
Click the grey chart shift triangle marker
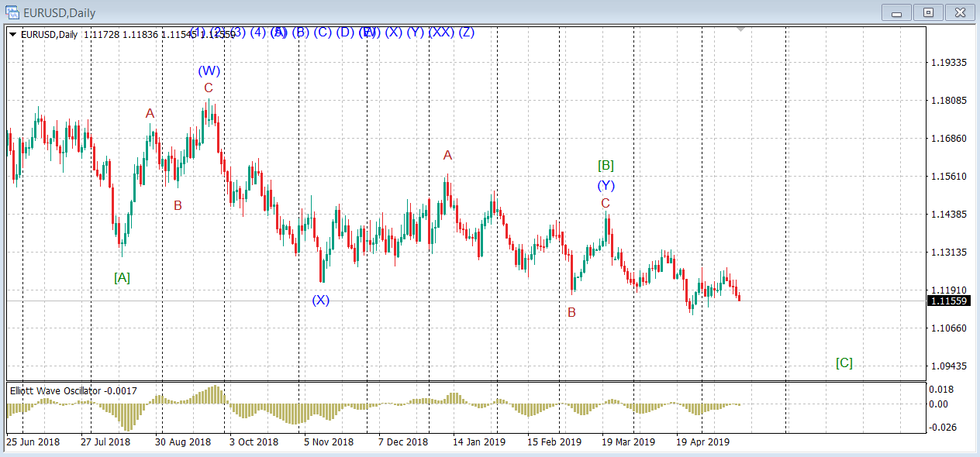tap(740, 29)
